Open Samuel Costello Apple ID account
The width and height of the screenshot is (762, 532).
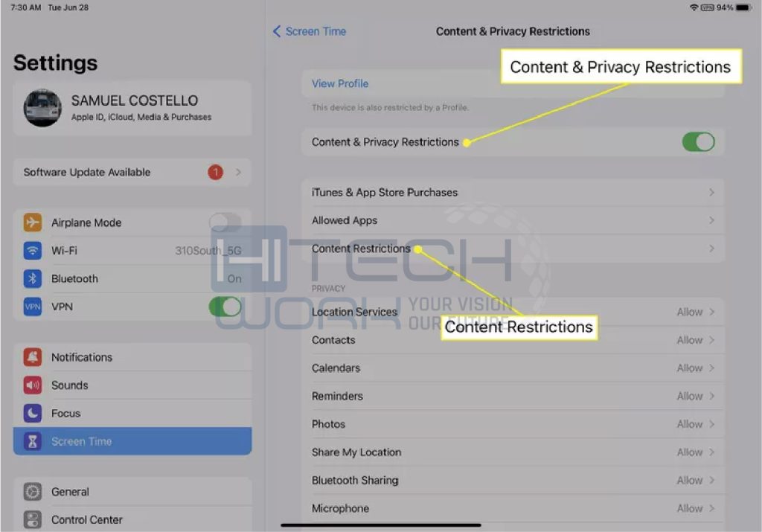point(132,108)
